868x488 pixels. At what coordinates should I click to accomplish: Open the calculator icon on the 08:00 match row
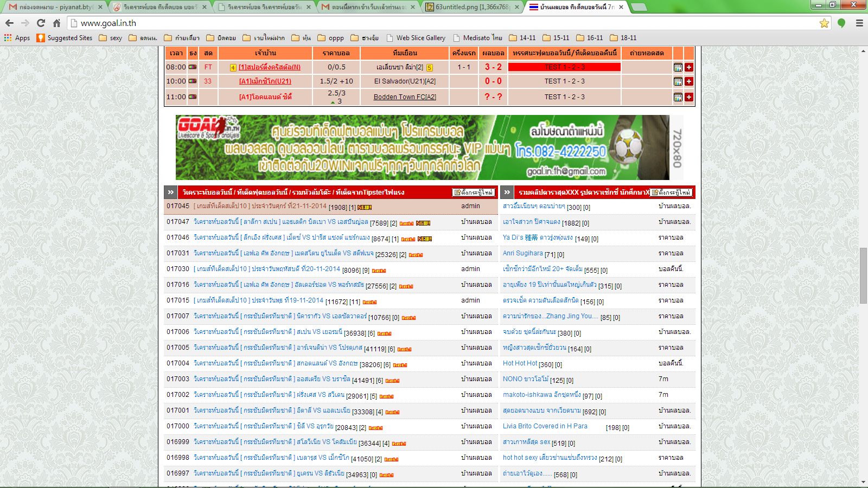point(678,67)
